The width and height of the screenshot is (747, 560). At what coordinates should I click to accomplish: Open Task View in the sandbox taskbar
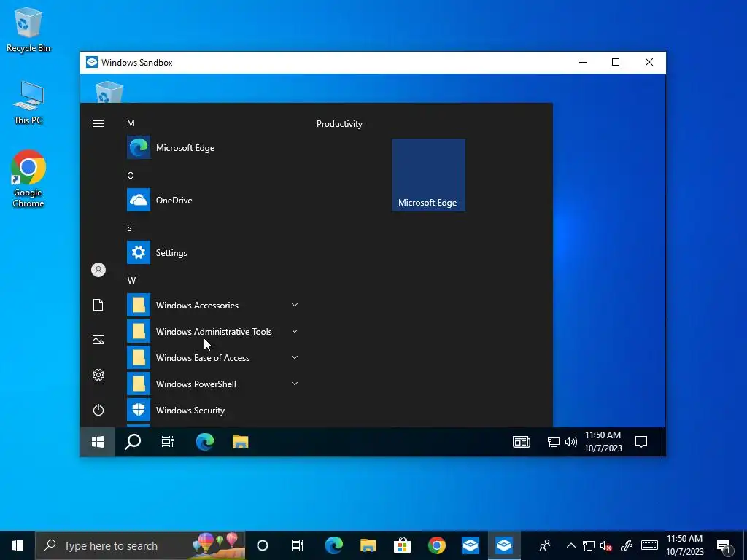[x=168, y=442]
